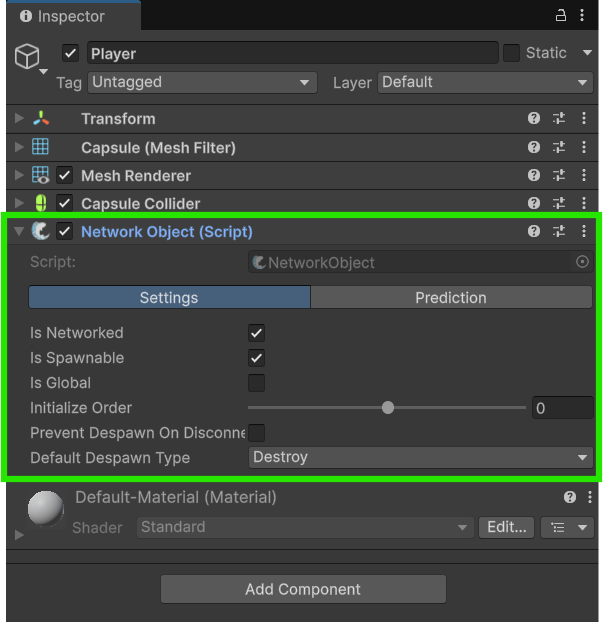This screenshot has width=603, height=622.
Task: Click the Mesh Filter grid icon
Action: coord(40,147)
